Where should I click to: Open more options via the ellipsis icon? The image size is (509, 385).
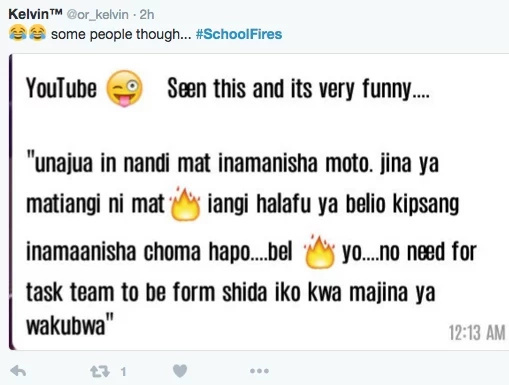(259, 371)
